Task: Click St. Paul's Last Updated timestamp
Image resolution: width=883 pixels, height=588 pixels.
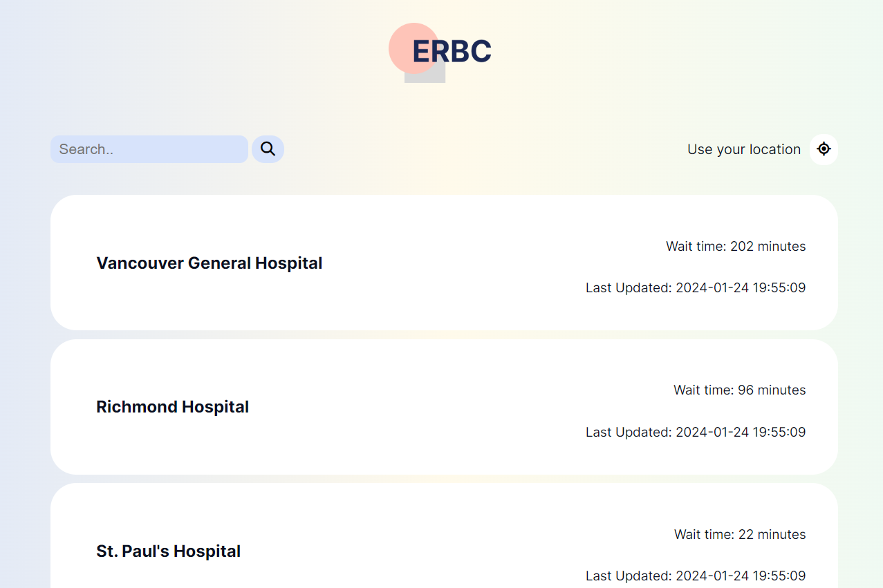Action: [696, 576]
